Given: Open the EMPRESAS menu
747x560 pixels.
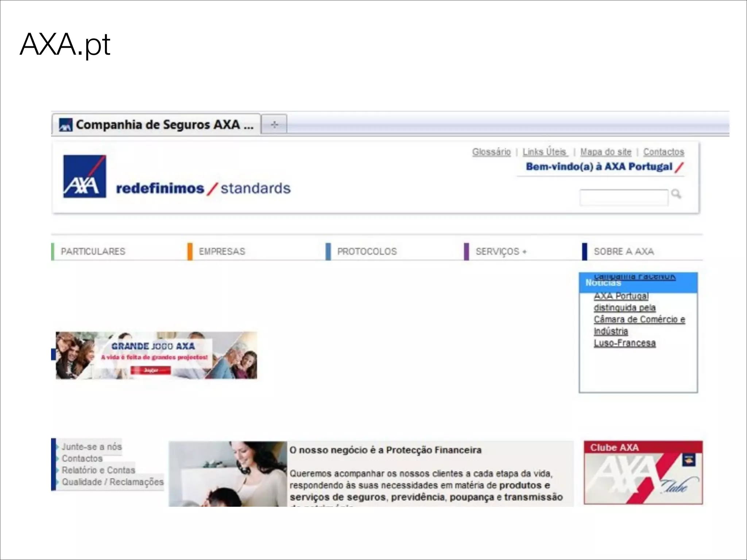Looking at the screenshot, I should 222,252.
